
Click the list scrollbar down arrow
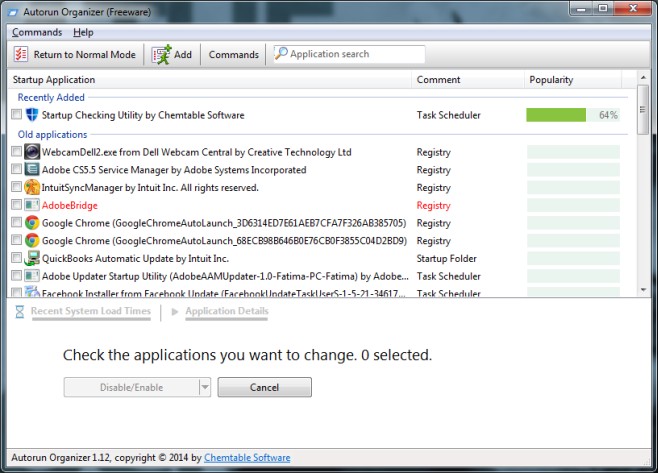(643, 290)
